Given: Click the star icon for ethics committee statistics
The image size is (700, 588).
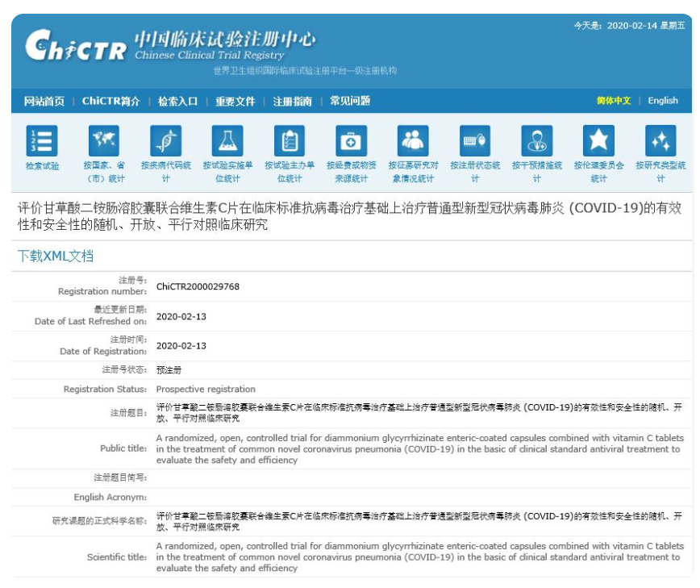Looking at the screenshot, I should 598,141.
